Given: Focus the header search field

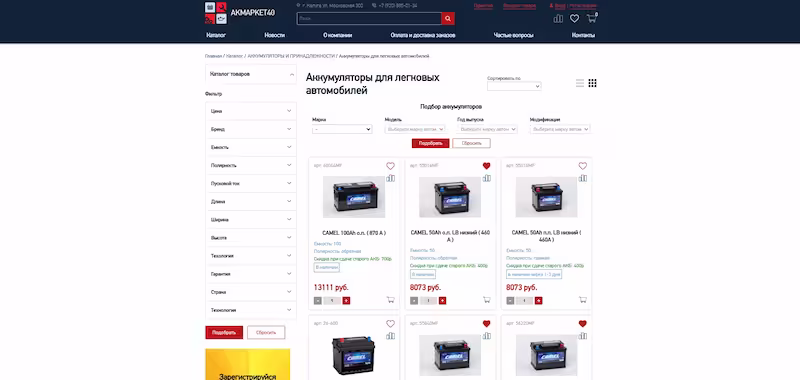Looking at the screenshot, I should coord(369,19).
